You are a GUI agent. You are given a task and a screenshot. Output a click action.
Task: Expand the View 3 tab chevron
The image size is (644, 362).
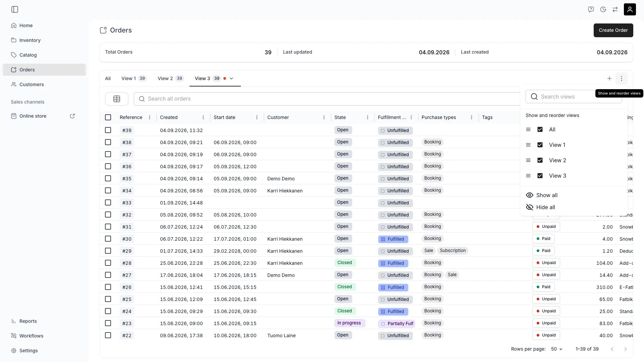(231, 78)
